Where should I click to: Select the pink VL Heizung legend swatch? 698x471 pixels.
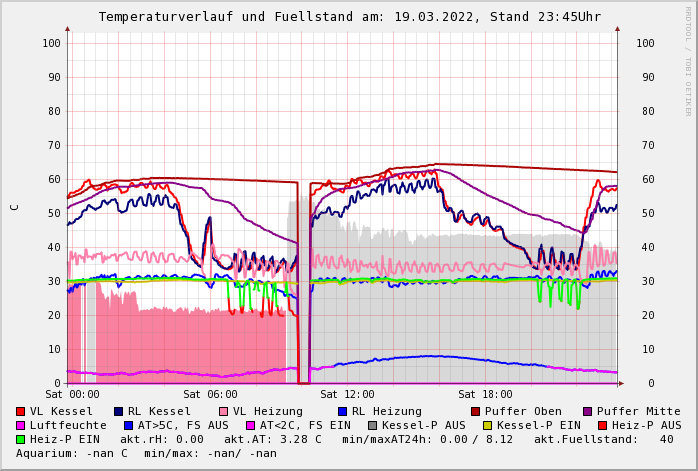coord(224,411)
